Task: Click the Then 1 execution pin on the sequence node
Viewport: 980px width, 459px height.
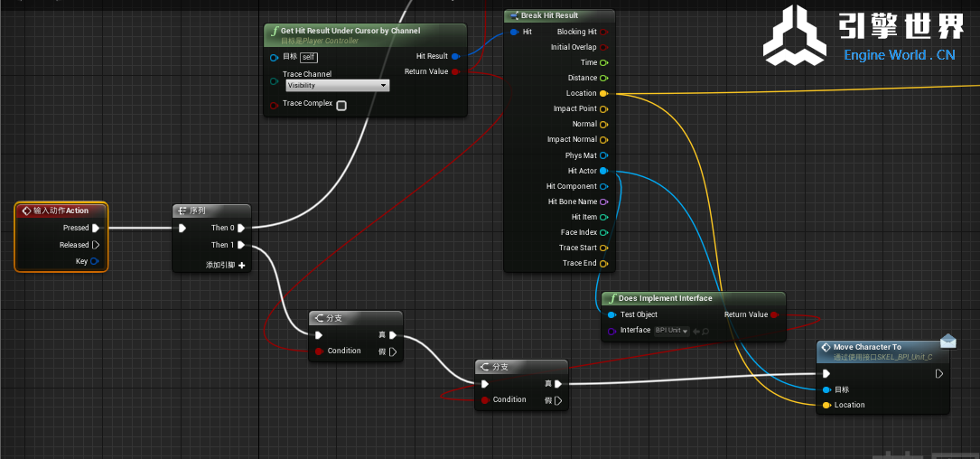Action: tap(241, 245)
